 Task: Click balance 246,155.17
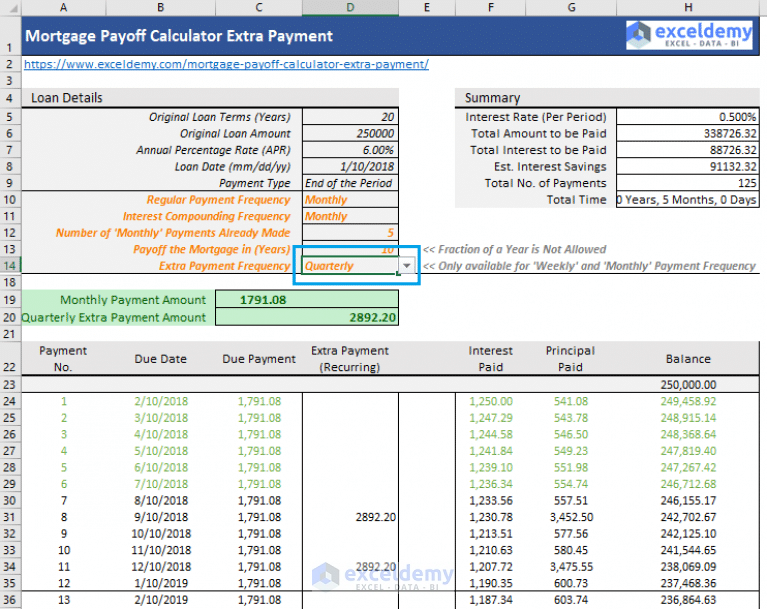point(688,500)
